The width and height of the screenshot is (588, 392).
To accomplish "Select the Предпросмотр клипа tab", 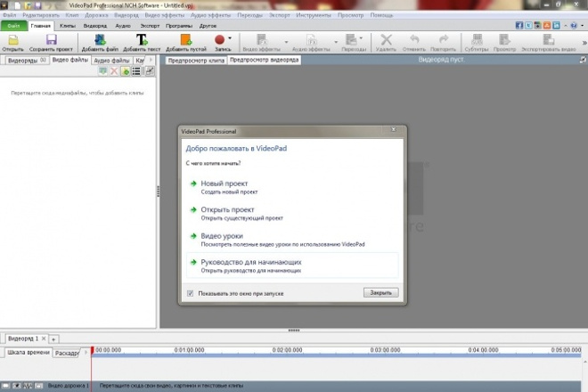I will [196, 61].
